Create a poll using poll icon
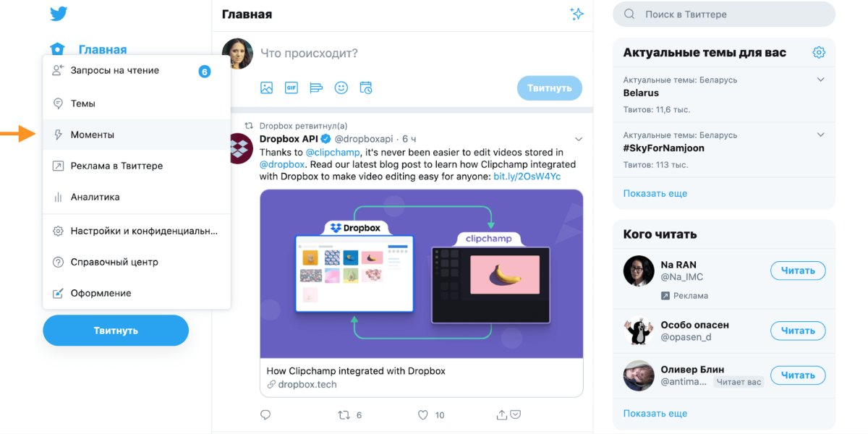The height and width of the screenshot is (434, 868). point(316,88)
